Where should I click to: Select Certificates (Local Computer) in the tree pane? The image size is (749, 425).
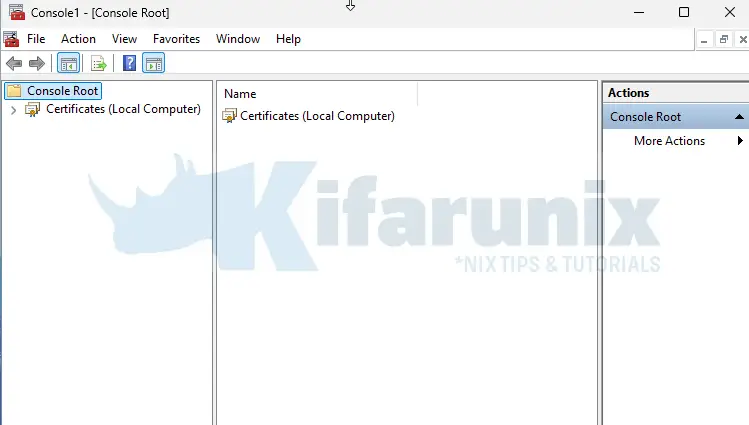(123, 109)
